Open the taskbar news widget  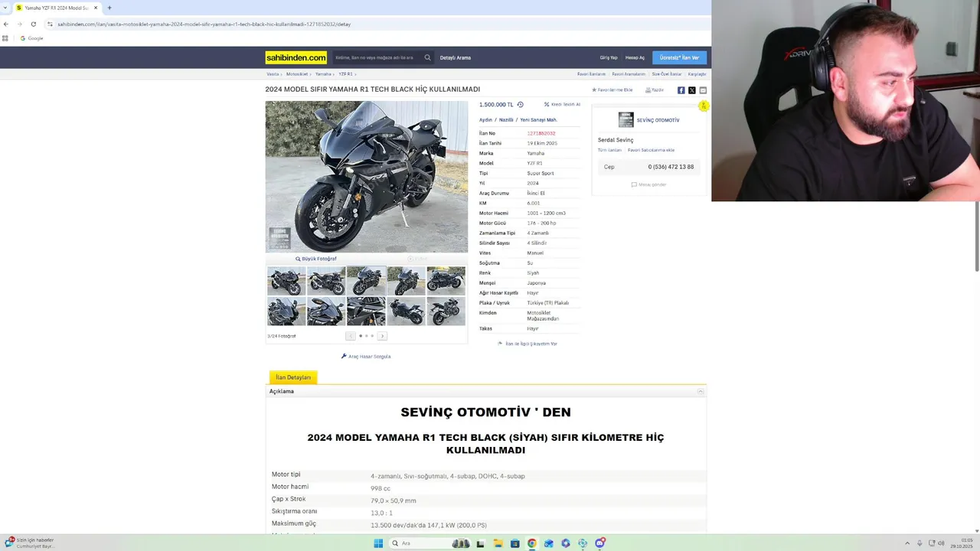pos(31,543)
